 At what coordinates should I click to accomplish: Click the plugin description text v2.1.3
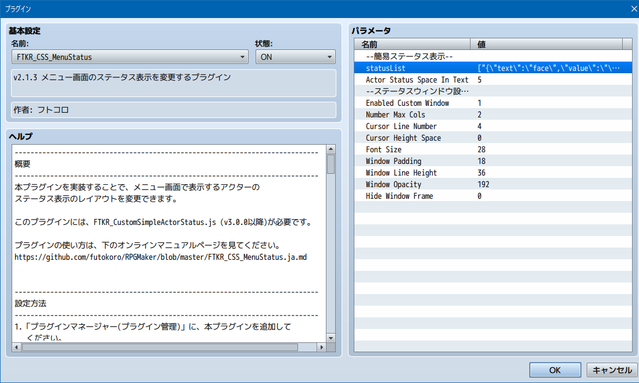click(x=122, y=77)
